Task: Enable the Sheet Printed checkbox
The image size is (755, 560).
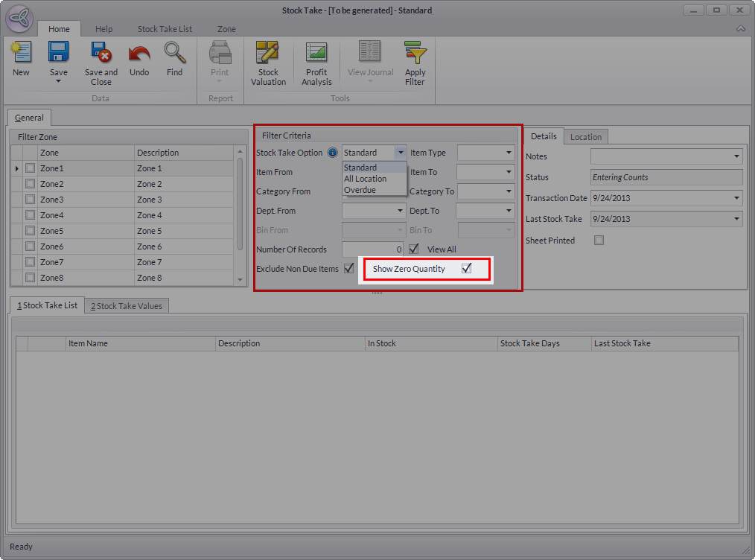Action: 599,241
